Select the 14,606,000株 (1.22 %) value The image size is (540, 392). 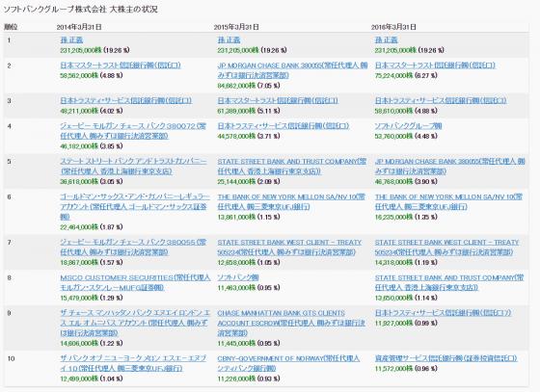click(92, 343)
